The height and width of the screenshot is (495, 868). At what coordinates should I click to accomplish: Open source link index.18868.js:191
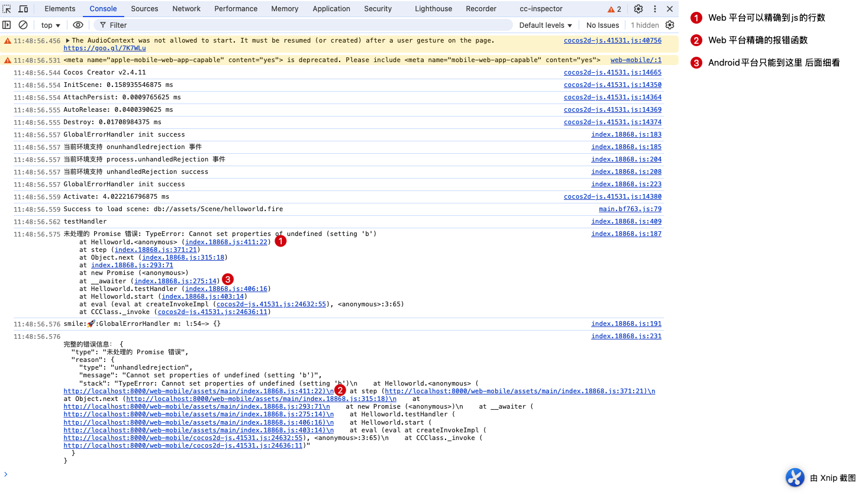click(627, 324)
